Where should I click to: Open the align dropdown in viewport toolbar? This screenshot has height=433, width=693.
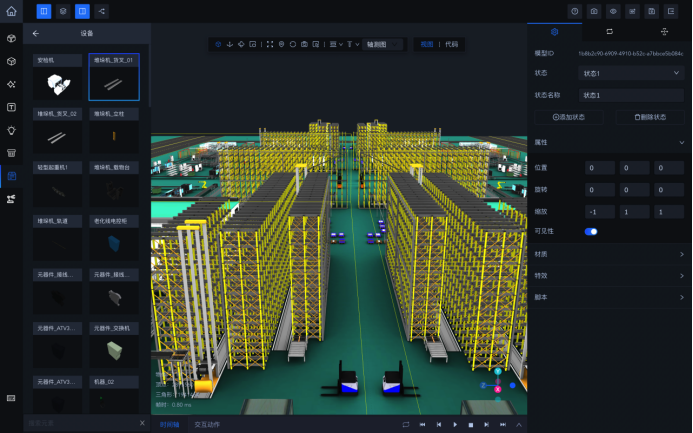336,44
